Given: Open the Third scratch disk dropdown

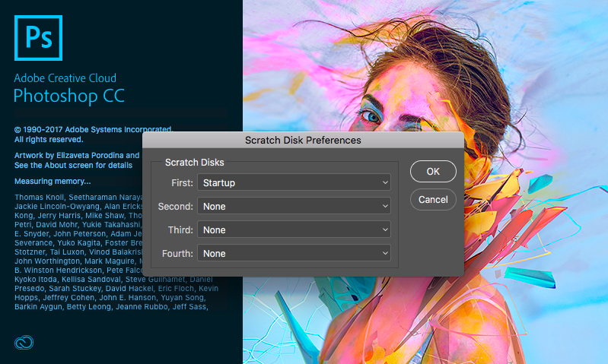Looking at the screenshot, I should coord(294,229).
